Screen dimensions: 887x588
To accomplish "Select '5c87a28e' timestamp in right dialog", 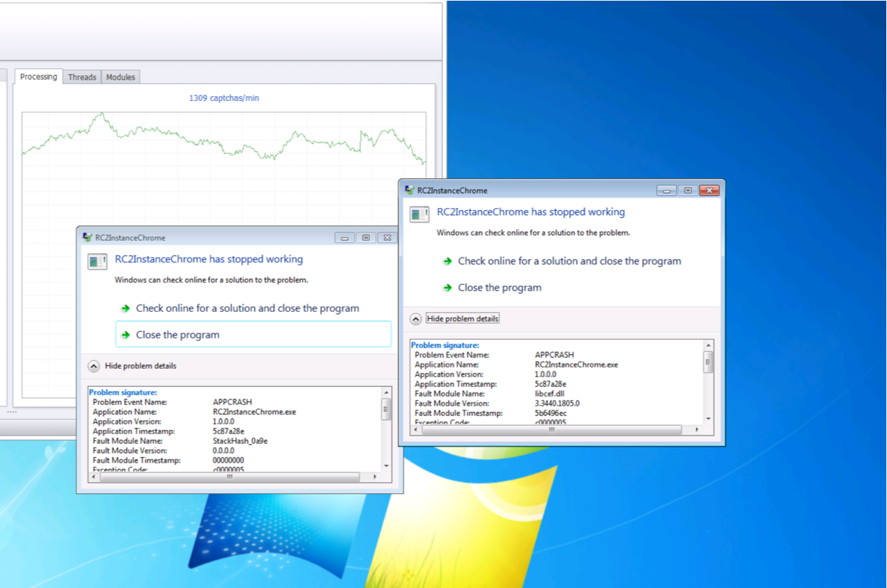I will (550, 384).
